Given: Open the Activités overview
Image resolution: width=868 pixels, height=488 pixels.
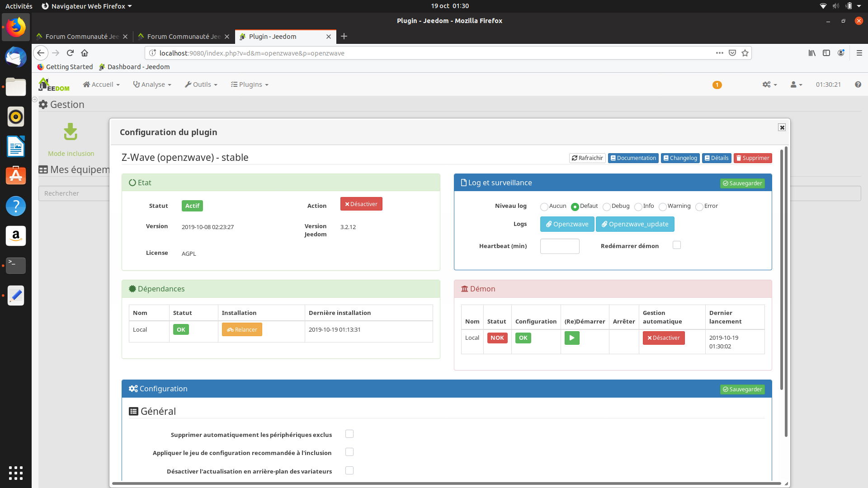Looking at the screenshot, I should click(x=19, y=6).
